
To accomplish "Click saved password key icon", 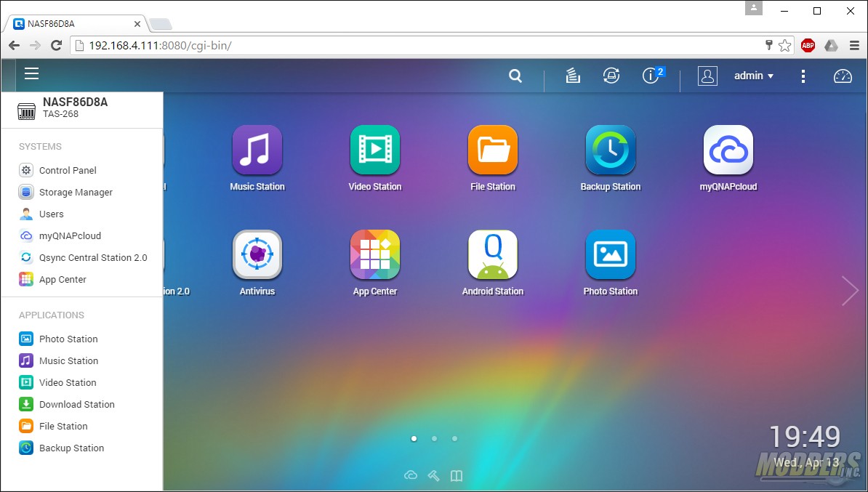I will 769,45.
